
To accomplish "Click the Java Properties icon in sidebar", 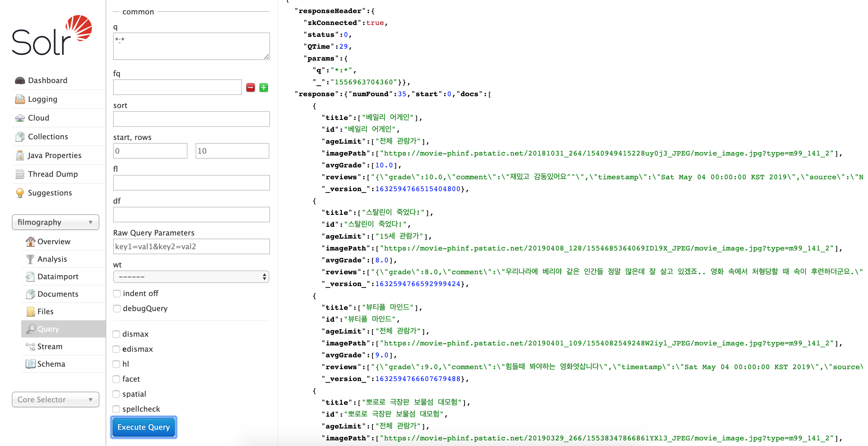I will click(19, 155).
